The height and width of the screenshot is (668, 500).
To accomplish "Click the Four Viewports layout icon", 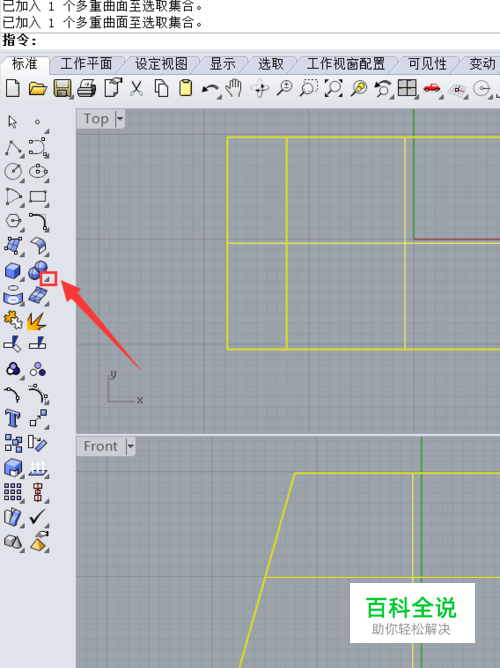I will point(407,88).
